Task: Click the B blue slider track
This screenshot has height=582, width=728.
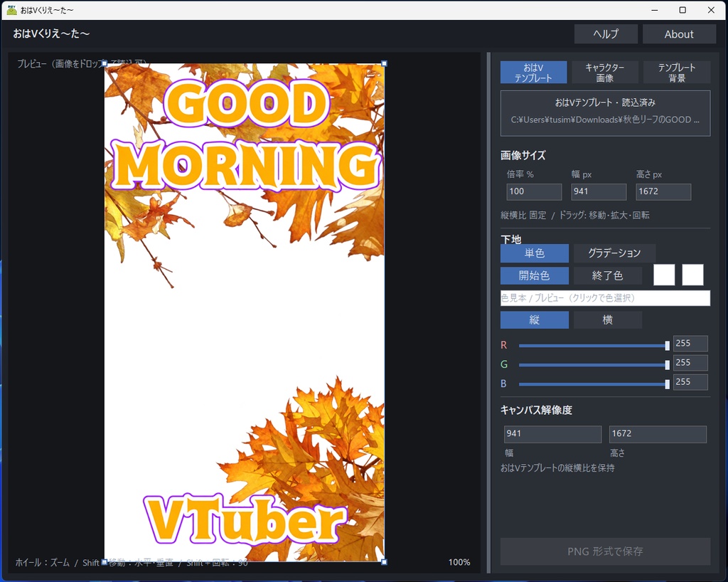Action: pyautogui.click(x=594, y=384)
